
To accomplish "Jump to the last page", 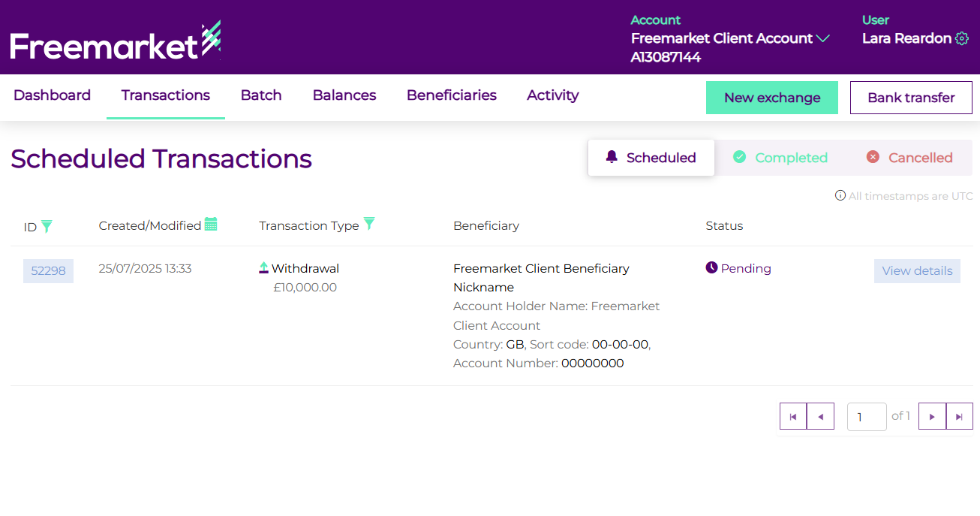I will click(x=959, y=417).
